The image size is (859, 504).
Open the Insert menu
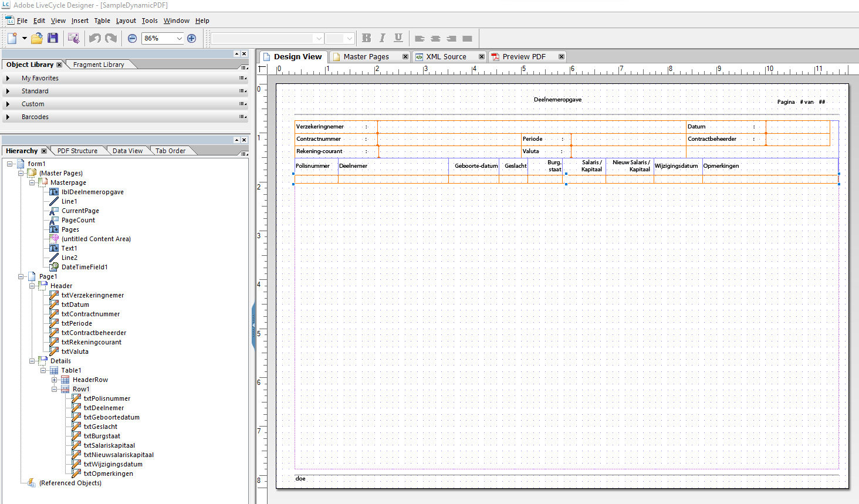coord(80,21)
